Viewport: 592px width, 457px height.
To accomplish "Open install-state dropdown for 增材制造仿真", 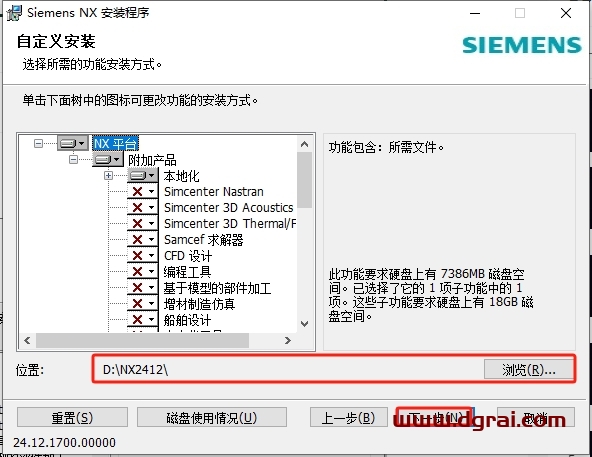I will [143, 304].
